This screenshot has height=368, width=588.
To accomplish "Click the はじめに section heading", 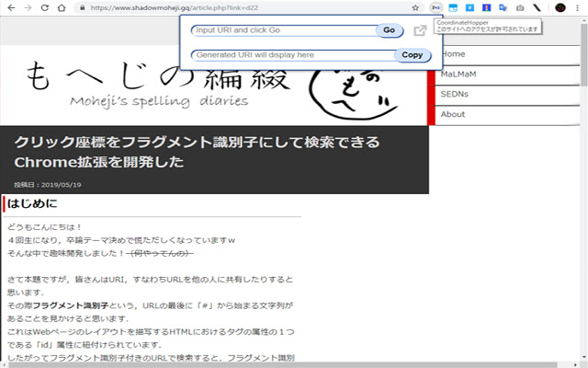I will tap(32, 203).
